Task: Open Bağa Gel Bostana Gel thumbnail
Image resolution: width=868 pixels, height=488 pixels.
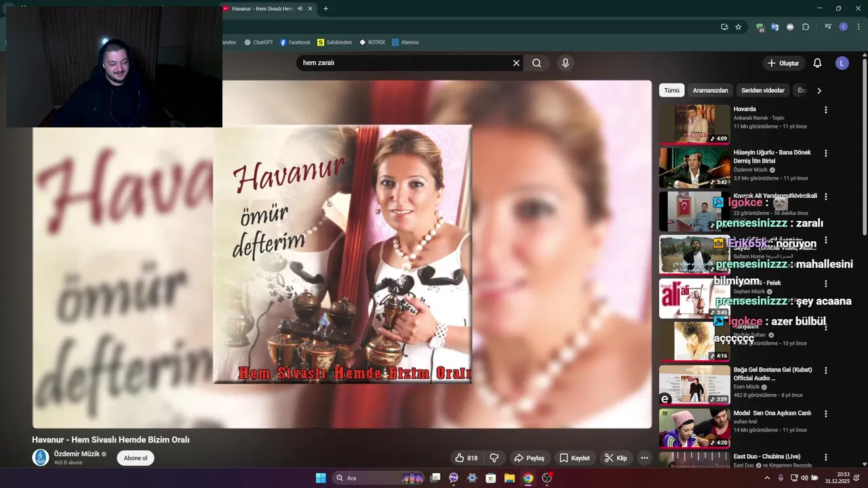Action: coord(694,384)
